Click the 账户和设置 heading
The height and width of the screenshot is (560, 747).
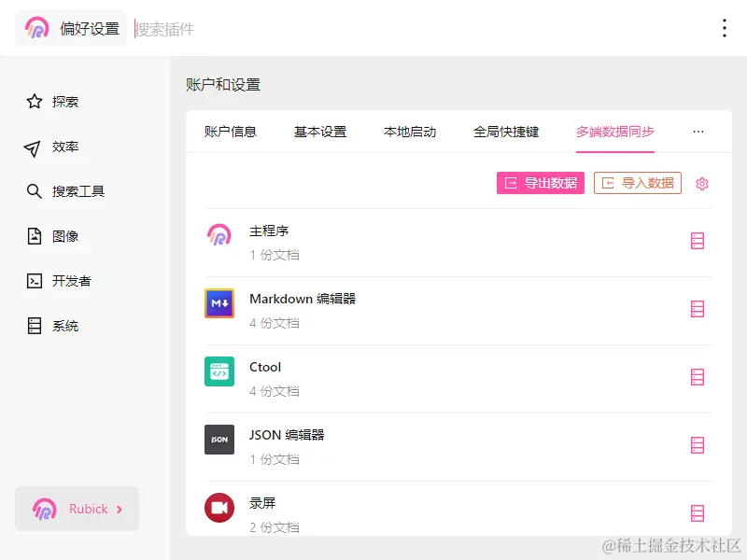pyautogui.click(x=223, y=85)
